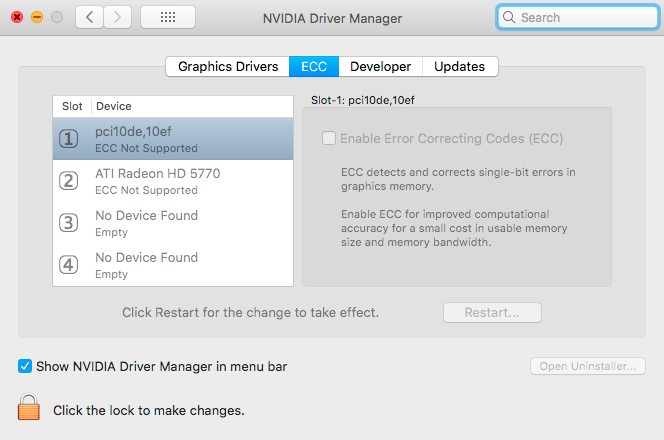Select slot 3 'No Device Found' text
The height and width of the screenshot is (440, 664).
pos(147,216)
